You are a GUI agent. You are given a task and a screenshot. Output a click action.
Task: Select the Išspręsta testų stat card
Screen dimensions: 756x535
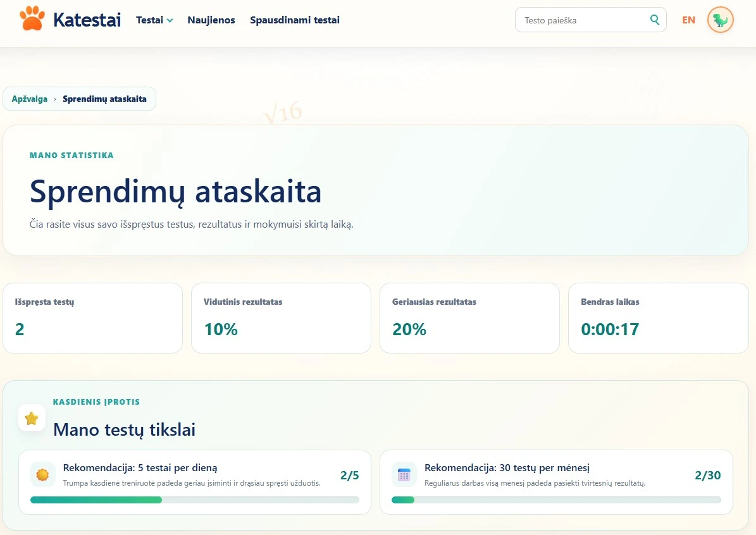tap(92, 318)
